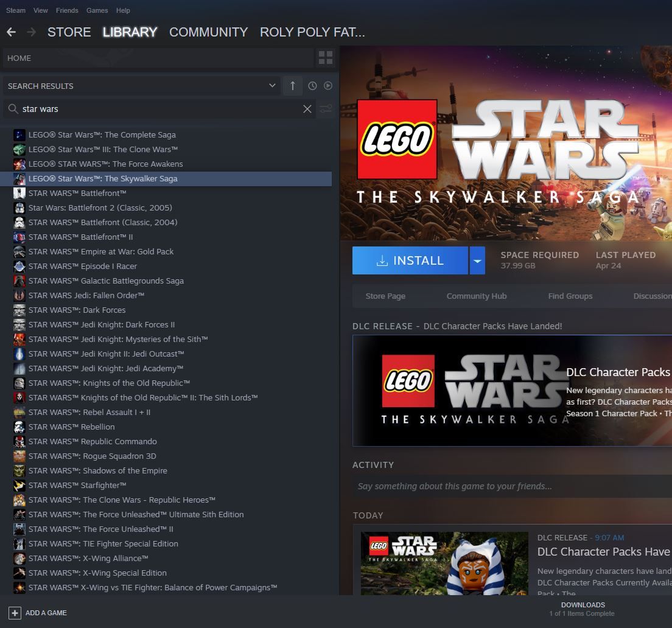Switch to the LIBRARY tab
Viewport: 672px width, 628px height.
coord(130,32)
